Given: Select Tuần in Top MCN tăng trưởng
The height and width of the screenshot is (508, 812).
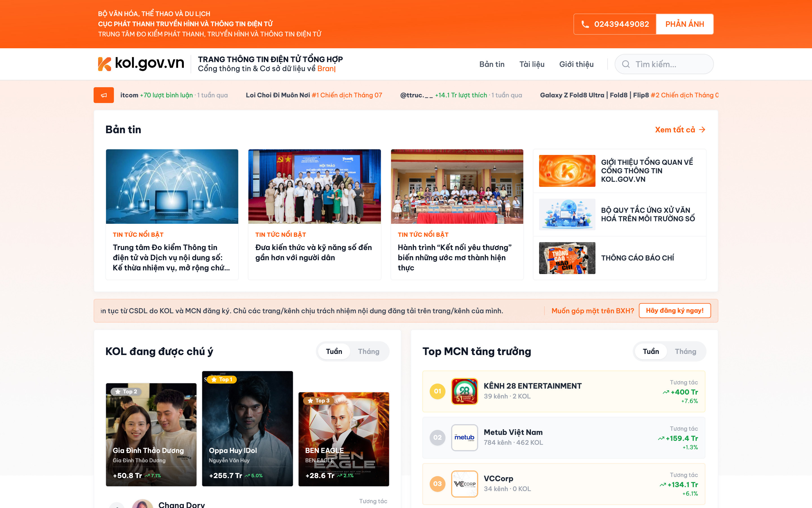Looking at the screenshot, I should point(651,351).
